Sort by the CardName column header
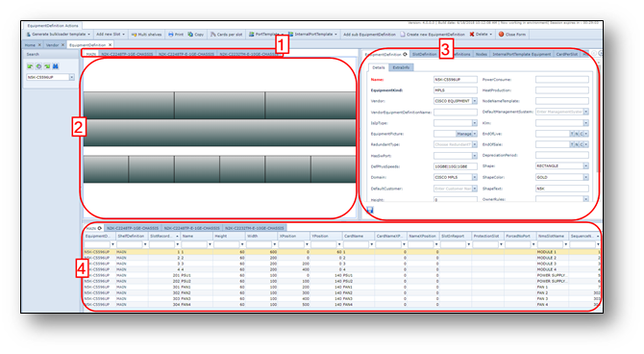 tap(359, 237)
